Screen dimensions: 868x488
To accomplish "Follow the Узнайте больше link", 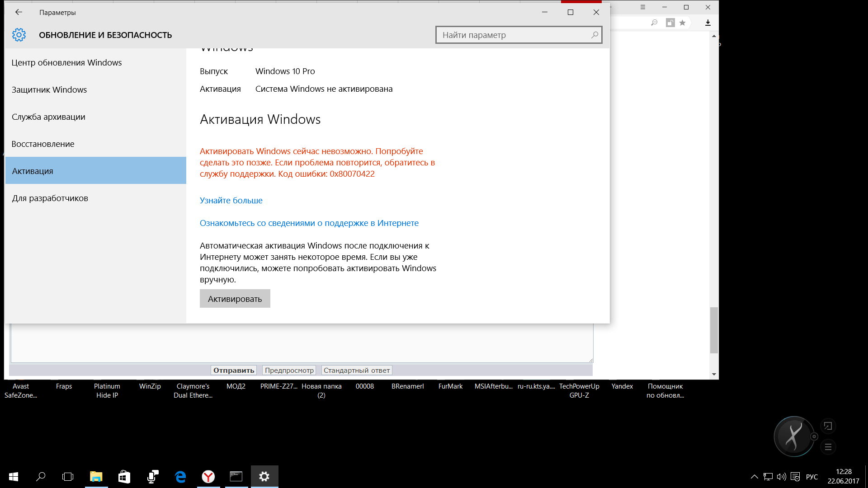I will pos(231,200).
